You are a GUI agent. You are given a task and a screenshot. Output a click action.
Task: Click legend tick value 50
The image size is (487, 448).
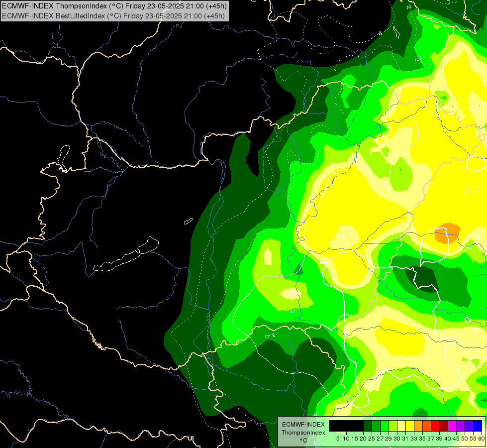pyautogui.click(x=465, y=439)
